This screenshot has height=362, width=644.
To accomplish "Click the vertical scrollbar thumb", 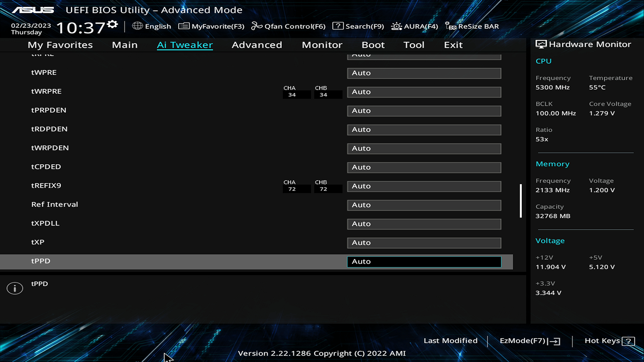I will (521, 200).
